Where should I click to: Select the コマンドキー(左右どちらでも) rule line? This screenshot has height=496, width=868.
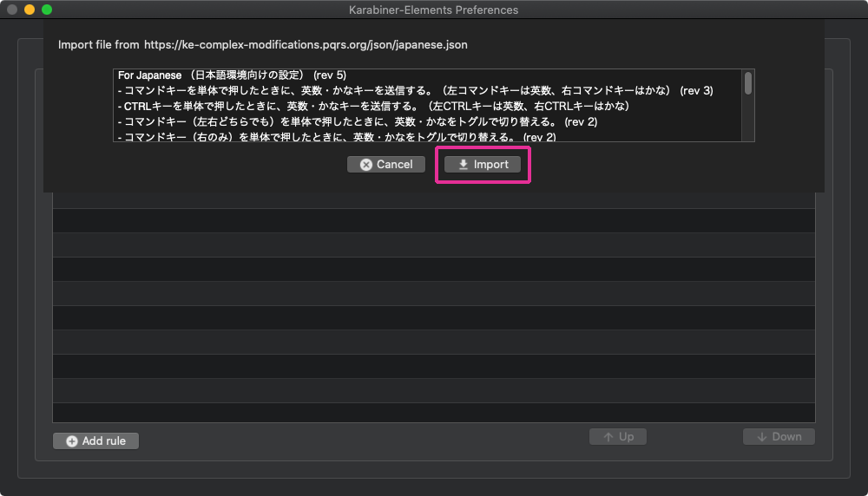[358, 121]
